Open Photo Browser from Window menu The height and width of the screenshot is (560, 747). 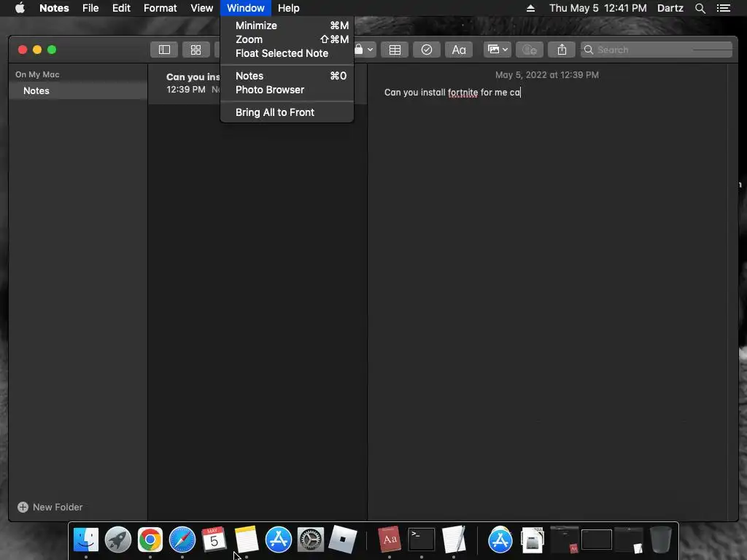click(x=287, y=90)
